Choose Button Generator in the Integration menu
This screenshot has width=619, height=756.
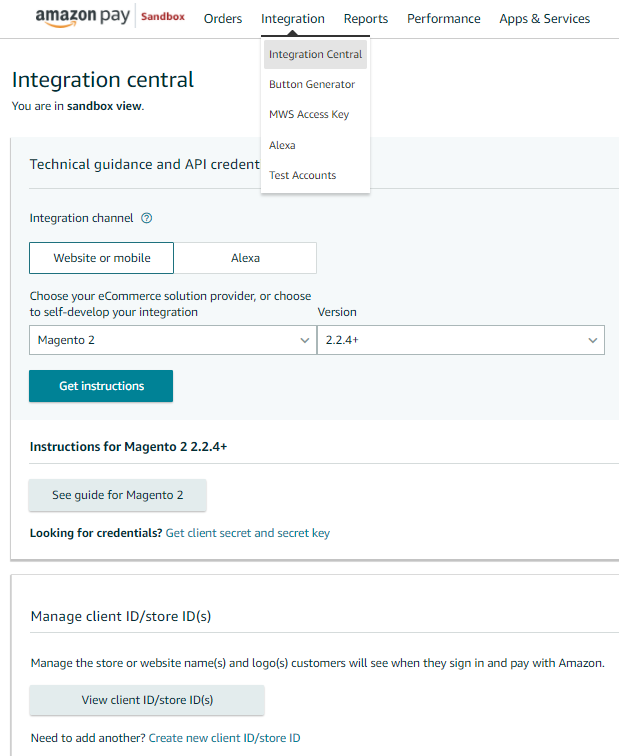tap(312, 85)
